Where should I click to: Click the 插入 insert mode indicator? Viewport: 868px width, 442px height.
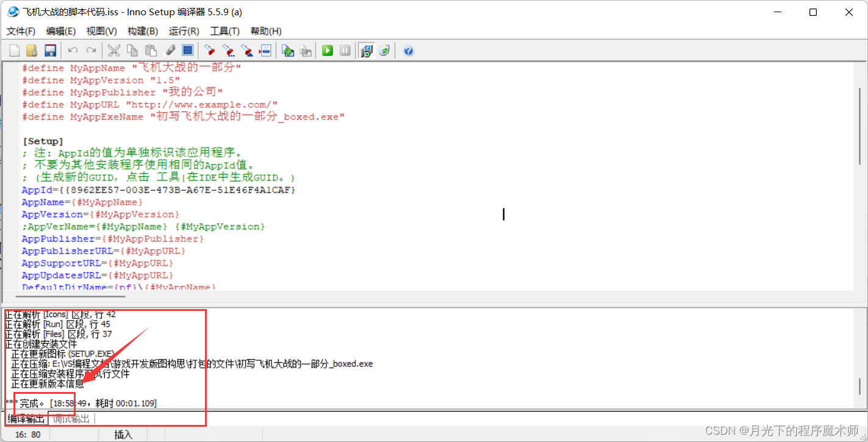123,434
